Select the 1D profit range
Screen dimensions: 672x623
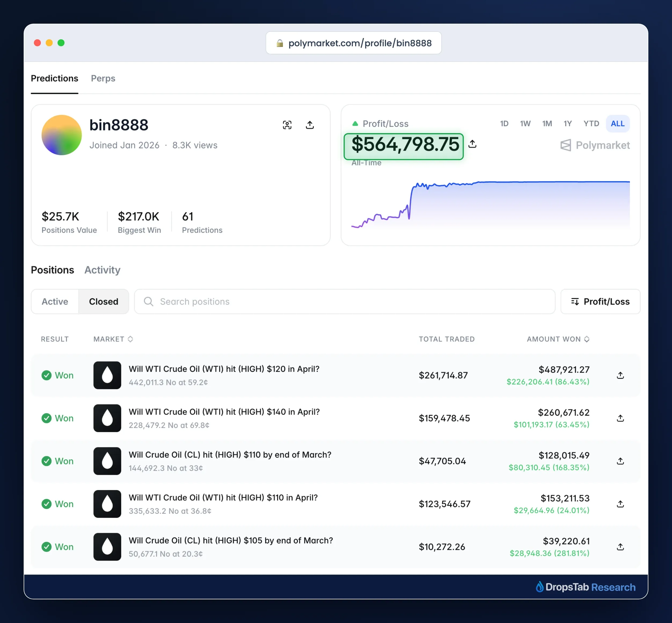coord(504,123)
